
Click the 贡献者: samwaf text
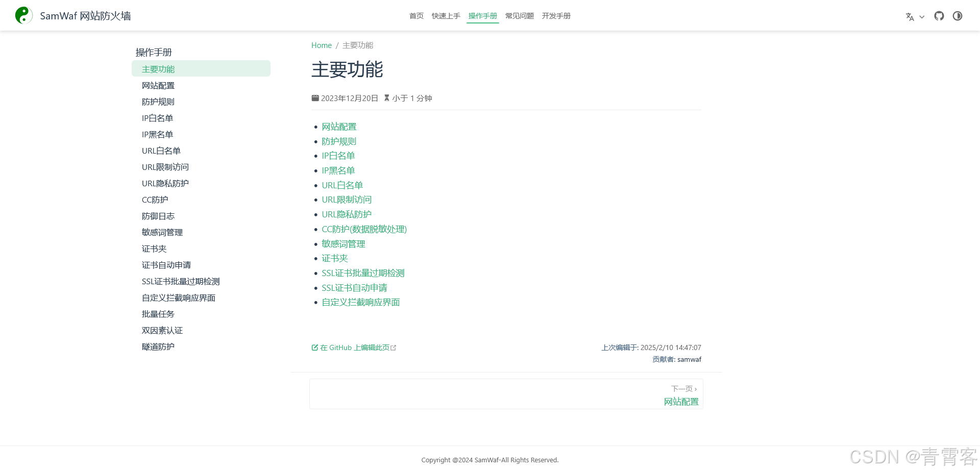pos(677,359)
